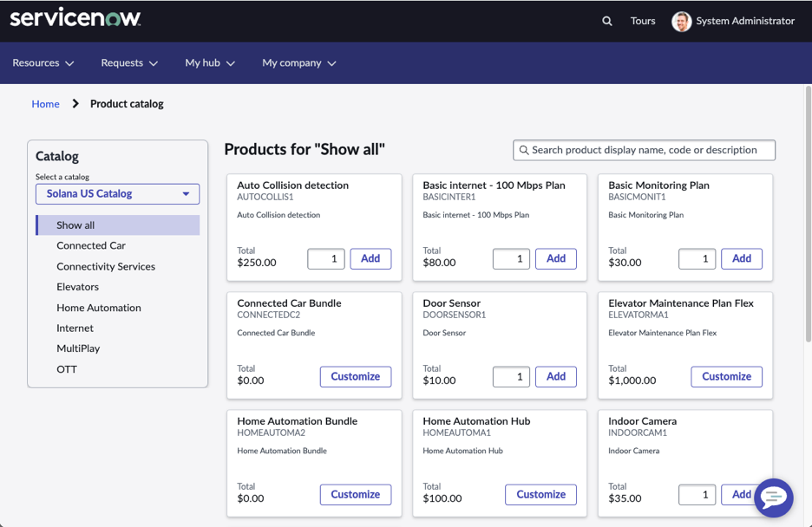
Task: Click Door Sensor quantity field
Action: point(511,376)
